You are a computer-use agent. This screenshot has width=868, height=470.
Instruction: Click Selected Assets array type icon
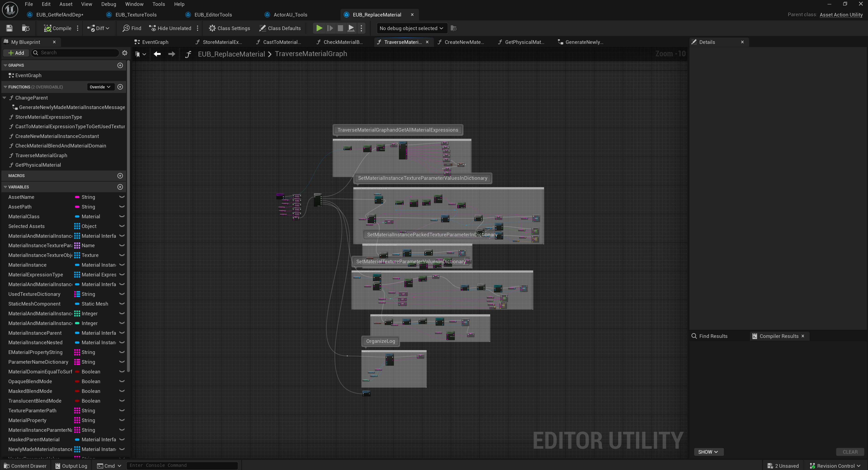(77, 226)
